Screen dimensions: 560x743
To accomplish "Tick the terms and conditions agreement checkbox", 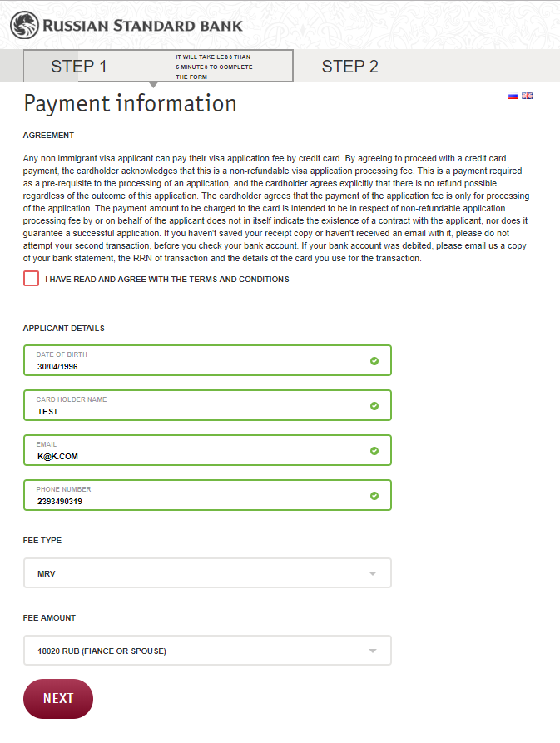I will pos(32,279).
